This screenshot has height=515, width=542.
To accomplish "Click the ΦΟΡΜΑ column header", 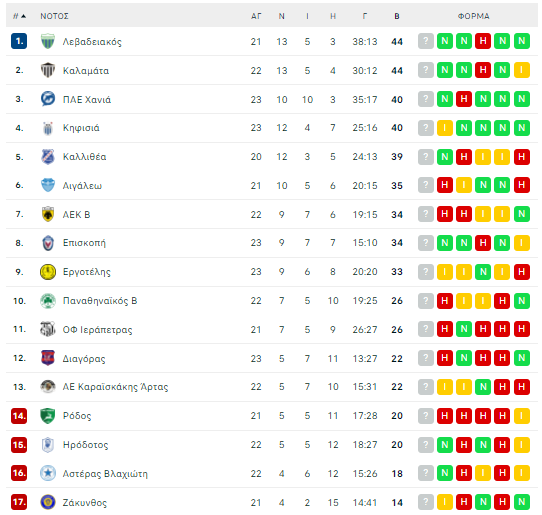I will click(x=474, y=16).
